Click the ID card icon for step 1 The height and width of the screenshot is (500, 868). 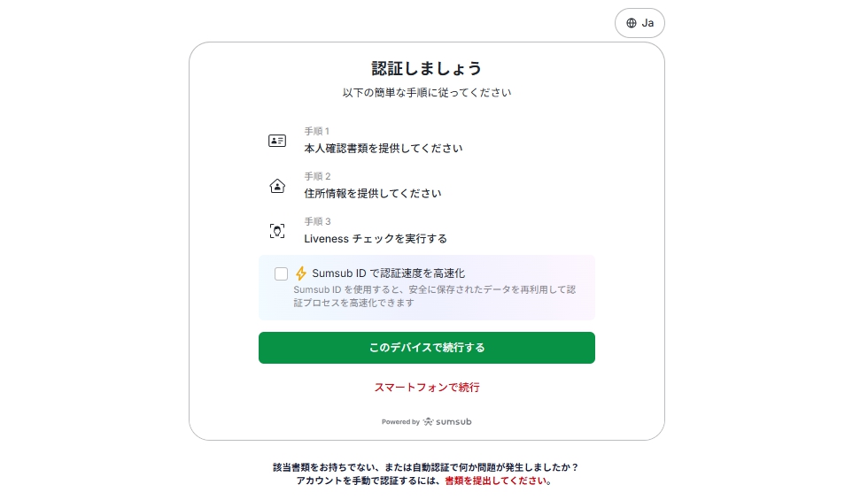click(x=277, y=141)
